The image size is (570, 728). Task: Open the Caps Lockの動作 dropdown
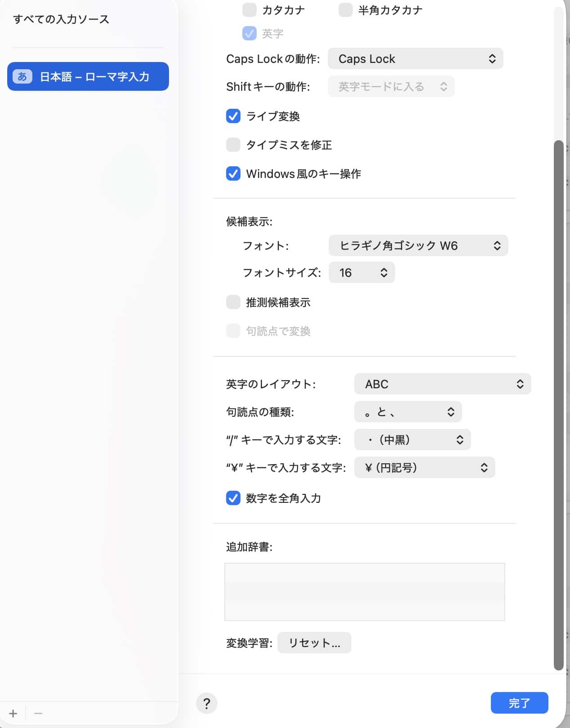[x=415, y=59]
